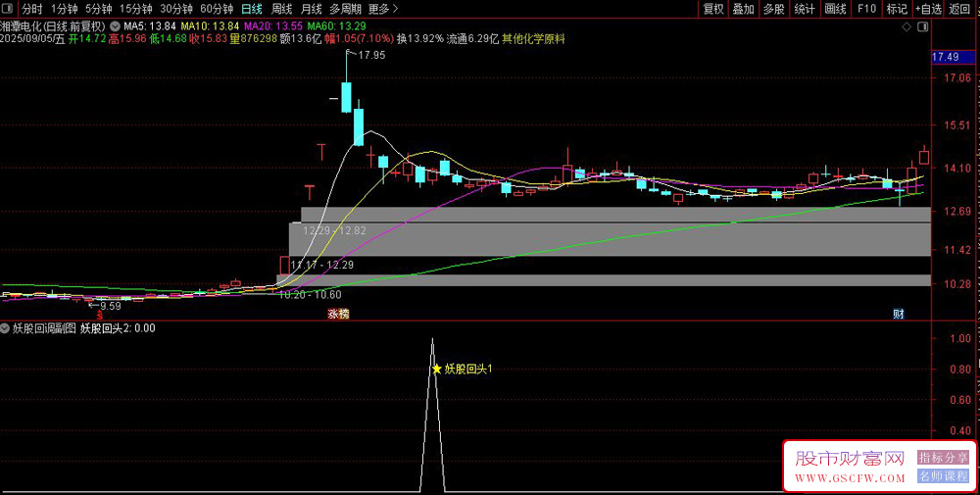980x495 pixels.
Task: Add stock via +自选 button
Action: [929, 9]
